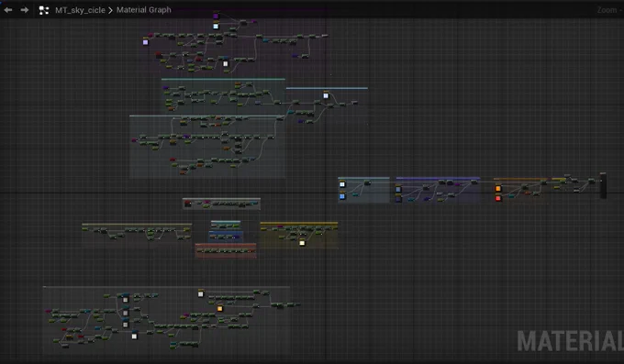Select the purple comment box title bar

pyautogui.click(x=438, y=179)
